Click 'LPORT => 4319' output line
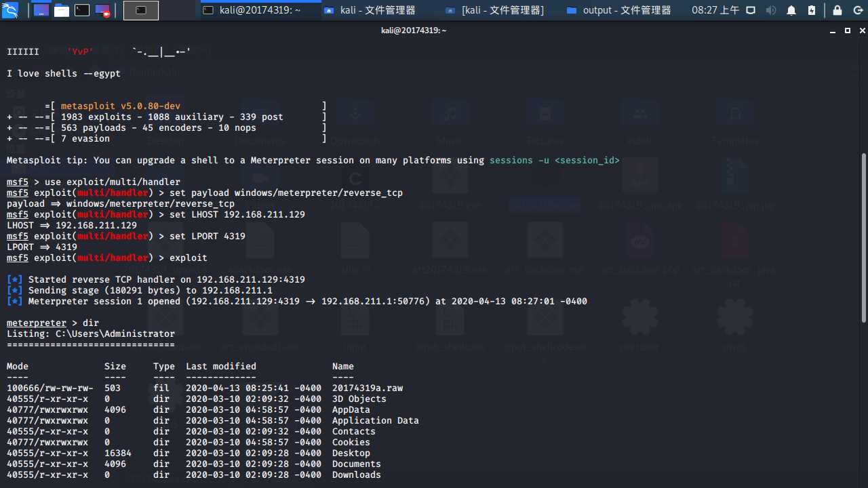 pyautogui.click(x=42, y=247)
